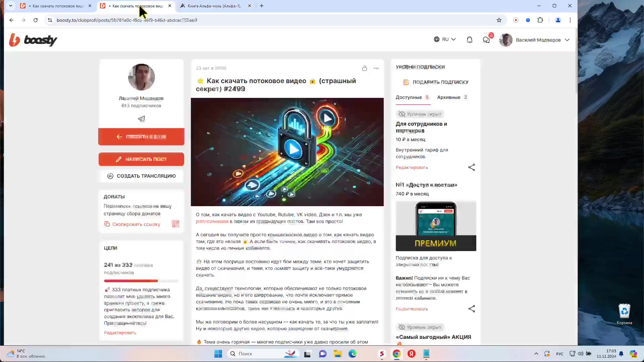Bookmark this page with the star icon
This screenshot has width=644, height=362.
pos(499,20)
